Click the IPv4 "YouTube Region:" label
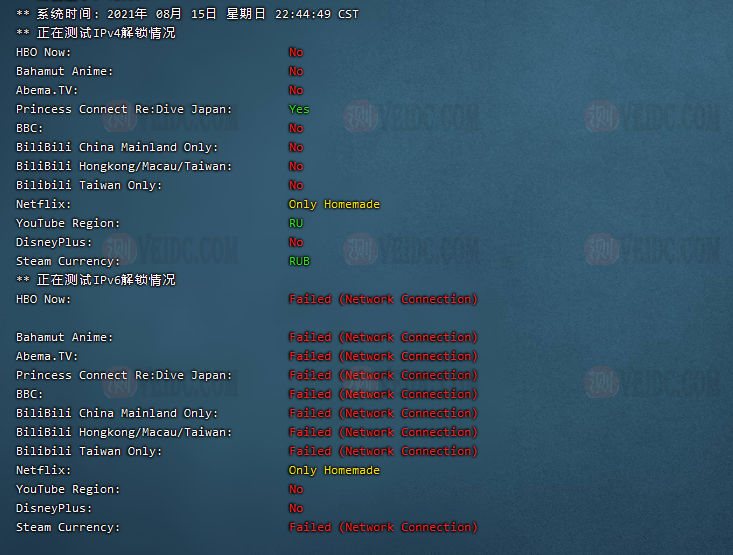733x555 pixels. click(68, 223)
